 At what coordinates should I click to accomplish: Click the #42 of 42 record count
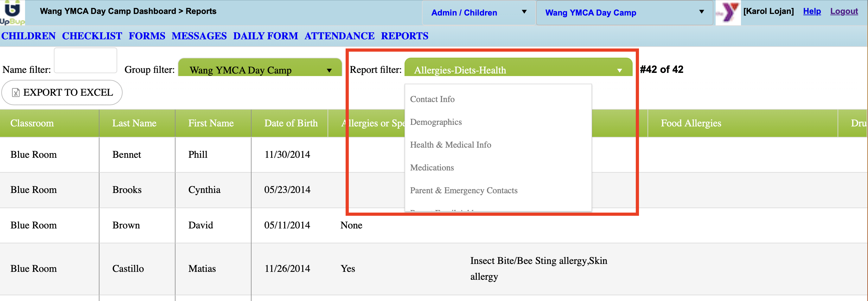coord(661,69)
